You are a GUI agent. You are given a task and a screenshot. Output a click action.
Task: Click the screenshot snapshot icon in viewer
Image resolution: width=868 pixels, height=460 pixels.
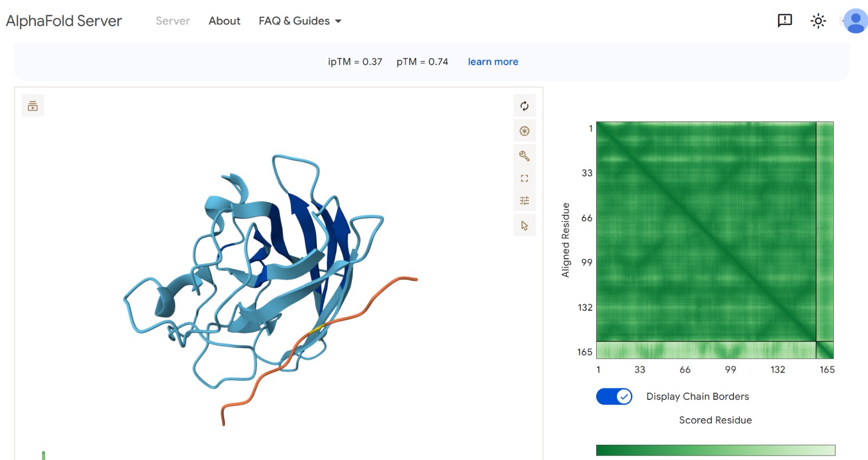524,131
